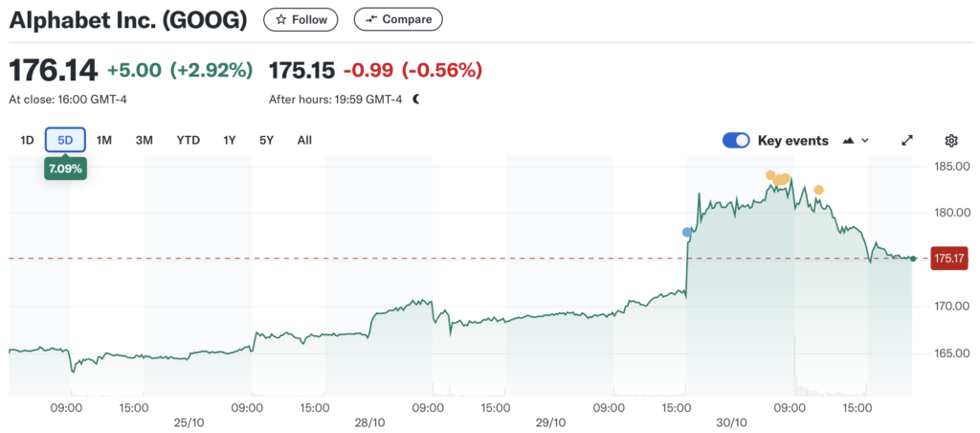Expand chart to full screen
980x433 pixels.
point(907,141)
